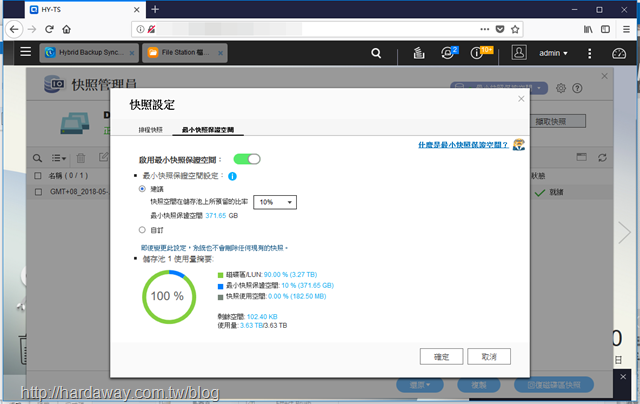Open the QTS main hamburger menu
This screenshot has height=404, width=640.
(25, 52)
